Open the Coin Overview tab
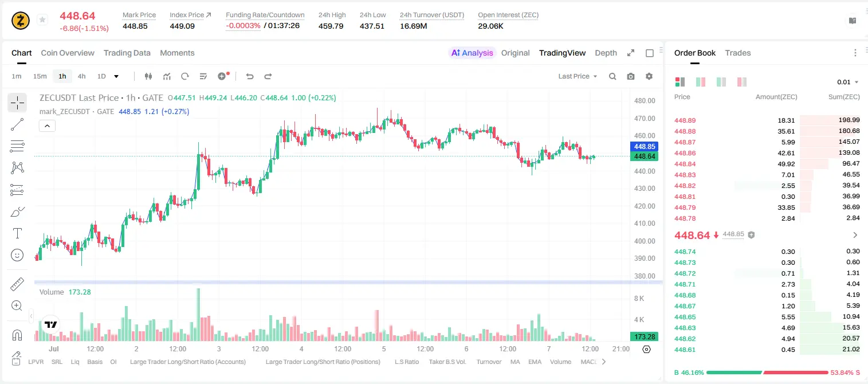The width and height of the screenshot is (868, 384). [x=68, y=53]
